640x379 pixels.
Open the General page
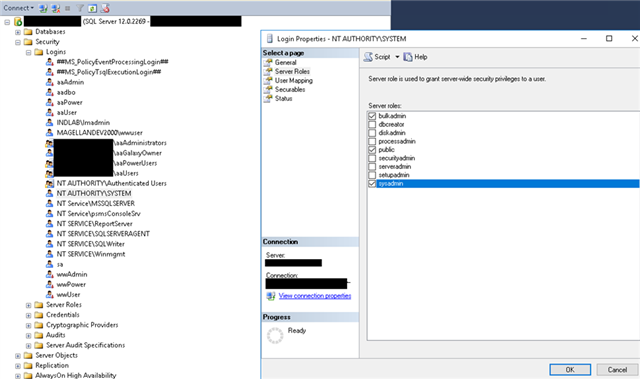coord(285,62)
